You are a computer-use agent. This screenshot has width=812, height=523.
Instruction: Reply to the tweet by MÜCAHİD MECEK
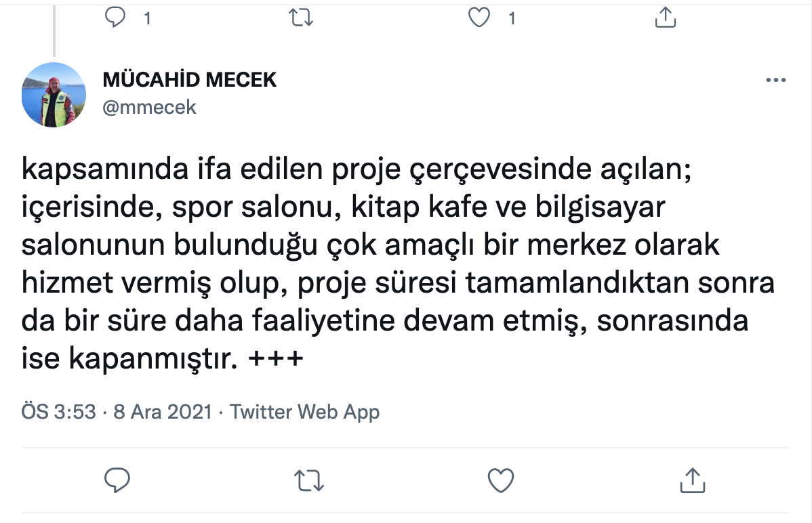point(117,480)
